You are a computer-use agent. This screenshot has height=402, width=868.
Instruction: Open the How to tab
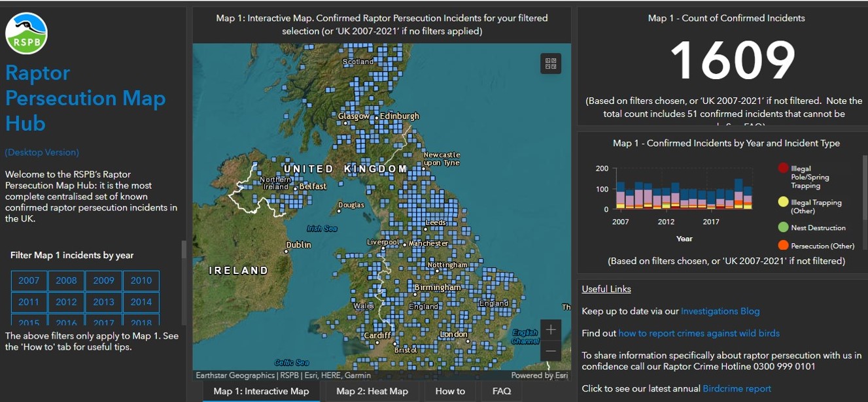point(450,392)
